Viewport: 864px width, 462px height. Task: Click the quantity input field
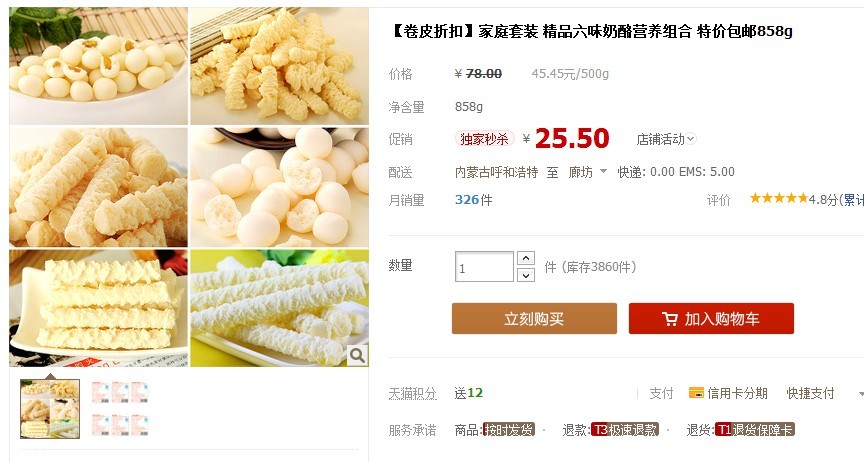484,267
